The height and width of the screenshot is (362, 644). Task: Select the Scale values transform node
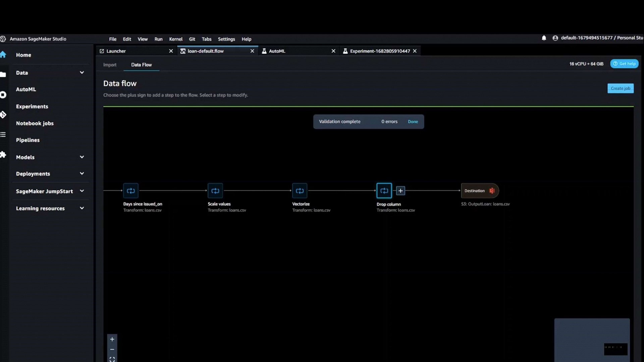click(215, 191)
